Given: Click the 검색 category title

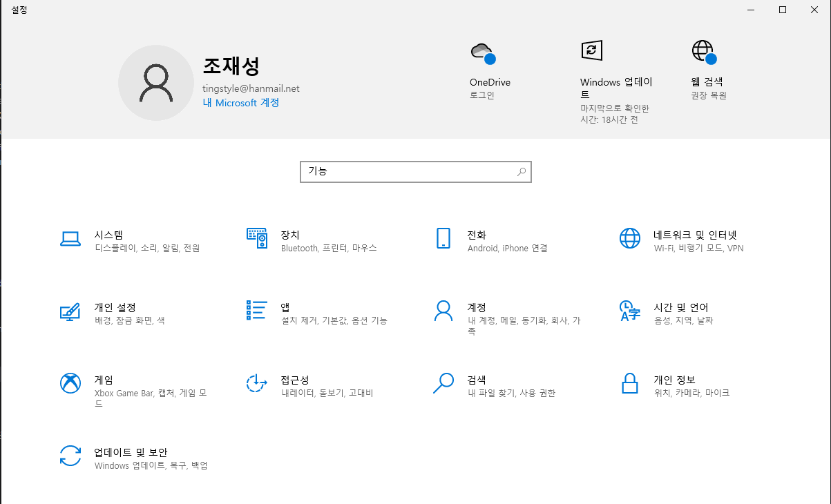Looking at the screenshot, I should (x=477, y=380).
